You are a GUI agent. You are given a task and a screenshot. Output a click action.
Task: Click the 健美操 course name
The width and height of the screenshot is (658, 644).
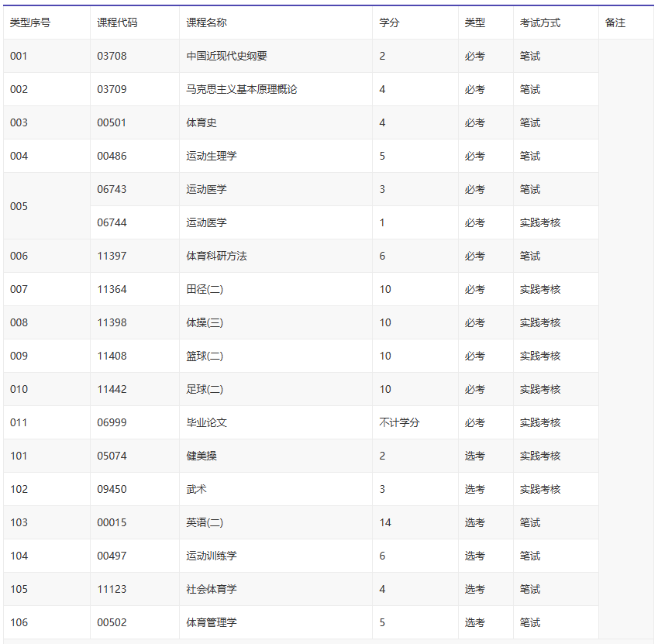[202, 456]
